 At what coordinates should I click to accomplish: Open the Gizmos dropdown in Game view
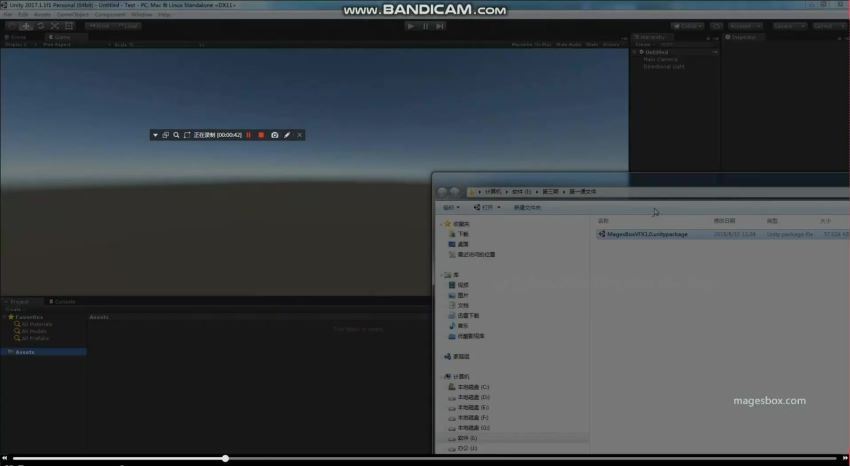coord(611,44)
